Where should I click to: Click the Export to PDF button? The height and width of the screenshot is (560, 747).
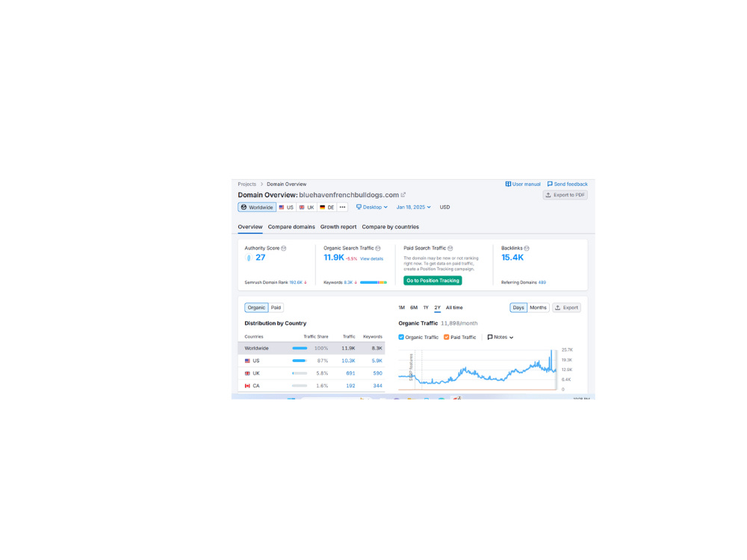click(x=565, y=195)
